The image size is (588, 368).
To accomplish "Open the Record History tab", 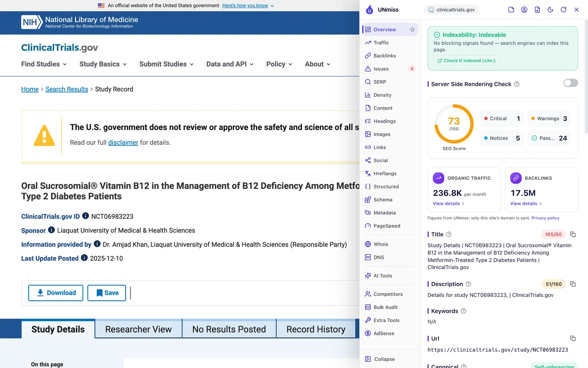I will (316, 329).
